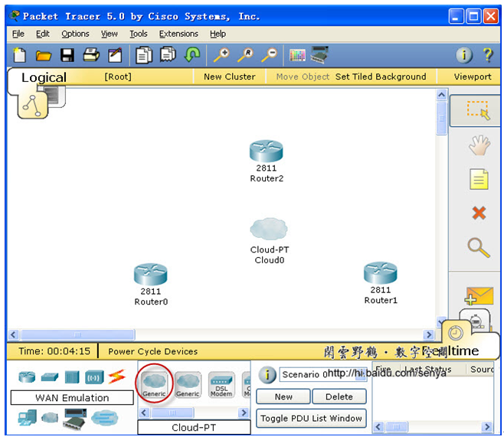Viewport: 504px width, 440px height.
Task: Select the End Devices category icon
Action: (x=28, y=418)
